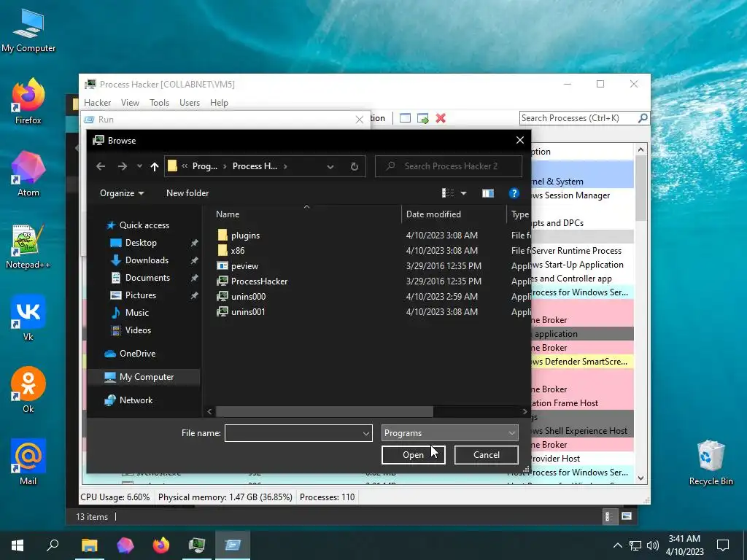Select My Computer in navigation pane
This screenshot has height=560, width=747.
tap(146, 377)
